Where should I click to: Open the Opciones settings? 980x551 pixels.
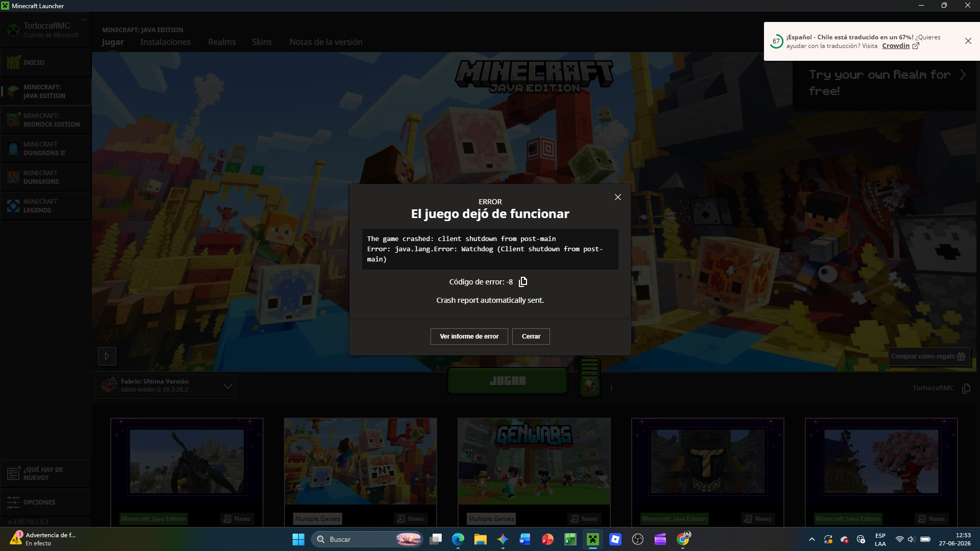point(46,502)
